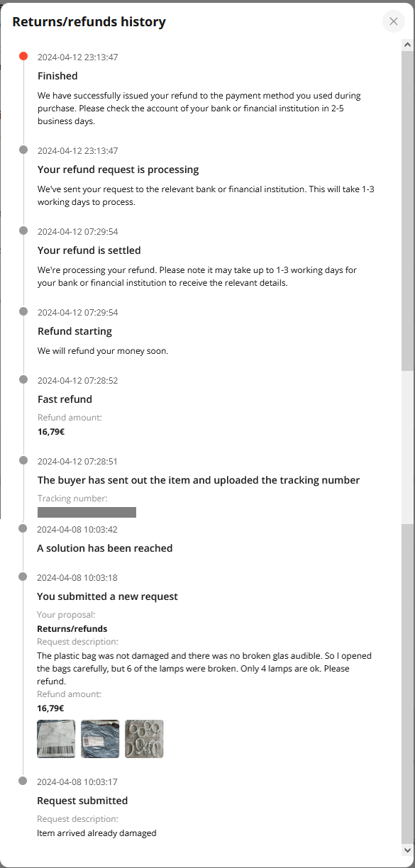415x868 pixels.
Task: Click the Returns/refunds history title
Action: [x=89, y=22]
